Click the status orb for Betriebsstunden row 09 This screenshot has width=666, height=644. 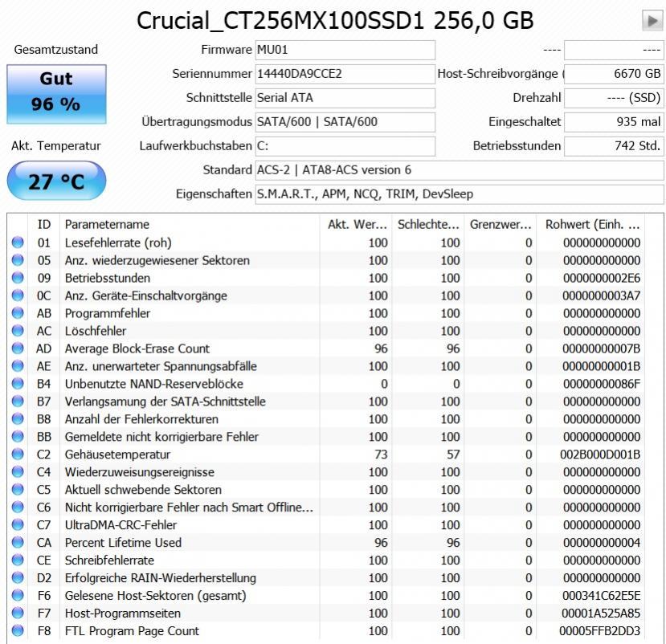(x=18, y=278)
